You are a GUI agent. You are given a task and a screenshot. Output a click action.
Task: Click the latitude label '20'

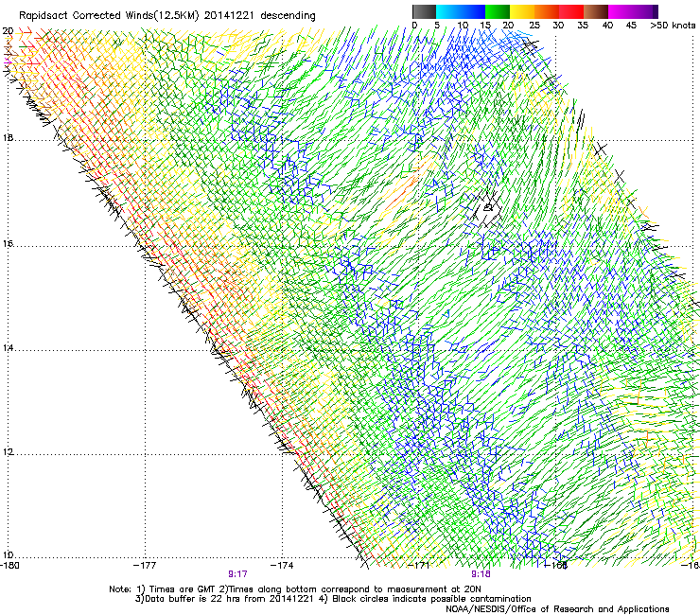point(8,31)
